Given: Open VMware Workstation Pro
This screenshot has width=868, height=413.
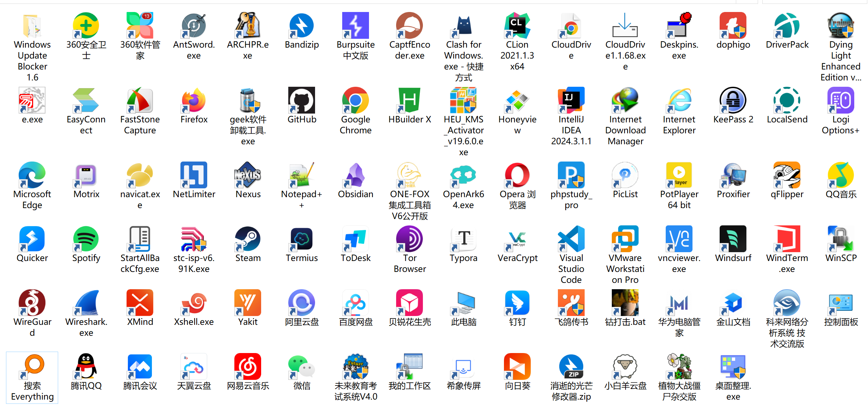Looking at the screenshot, I should 625,239.
